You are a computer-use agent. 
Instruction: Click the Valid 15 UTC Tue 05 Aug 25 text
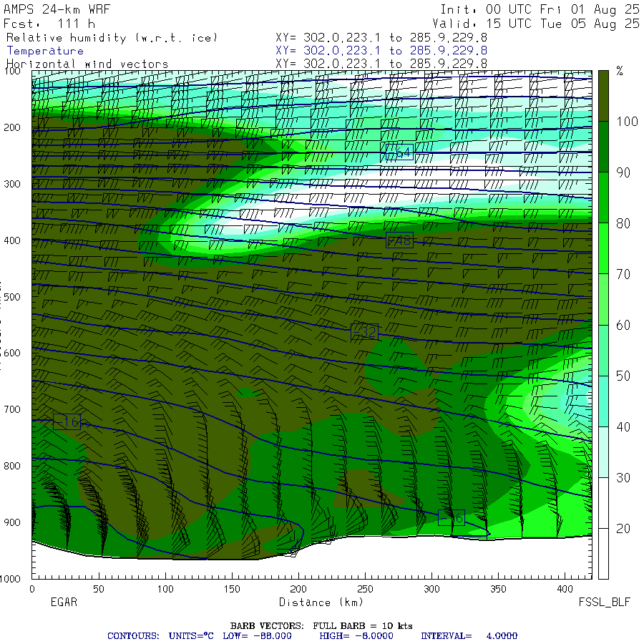[535, 24]
